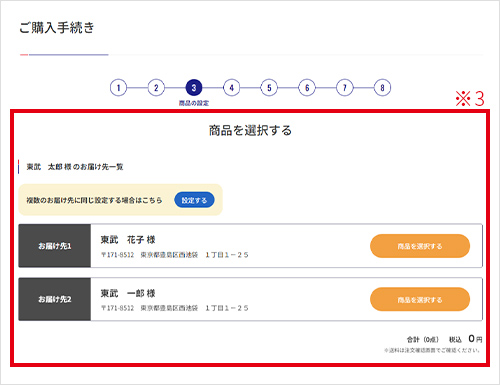Select the active step 3 circle
This screenshot has height=385, width=500.
(x=194, y=88)
